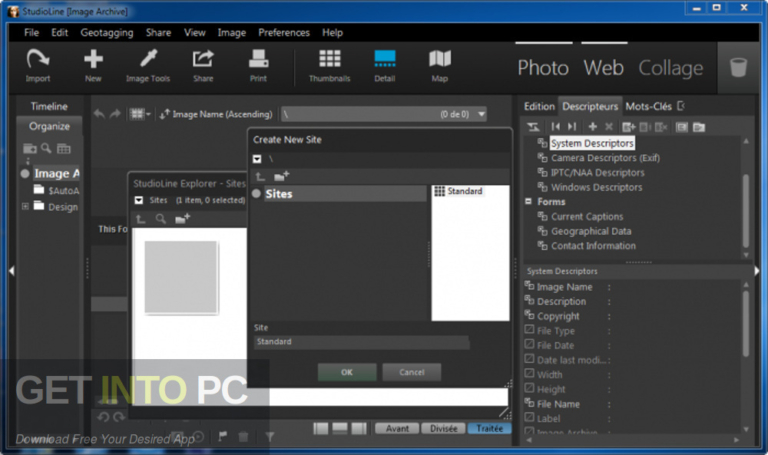Viewport: 768px width, 455px height.
Task: Click the folder icon in the Descripteurs toolbar
Action: pos(699,127)
